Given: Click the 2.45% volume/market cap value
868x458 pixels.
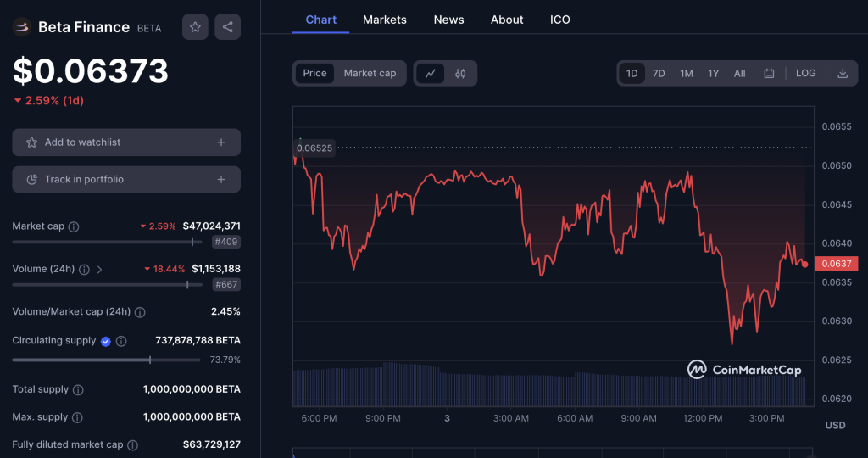Looking at the screenshot, I should pyautogui.click(x=225, y=311).
